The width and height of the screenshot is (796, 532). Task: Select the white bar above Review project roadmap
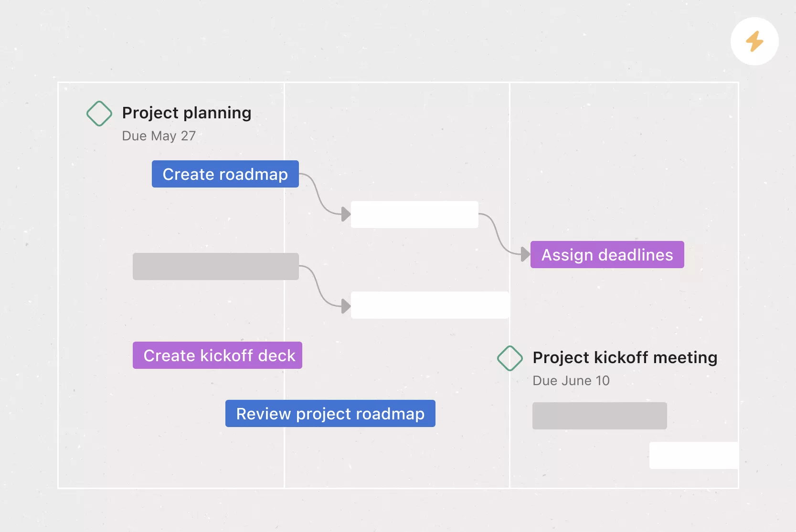pyautogui.click(x=430, y=305)
